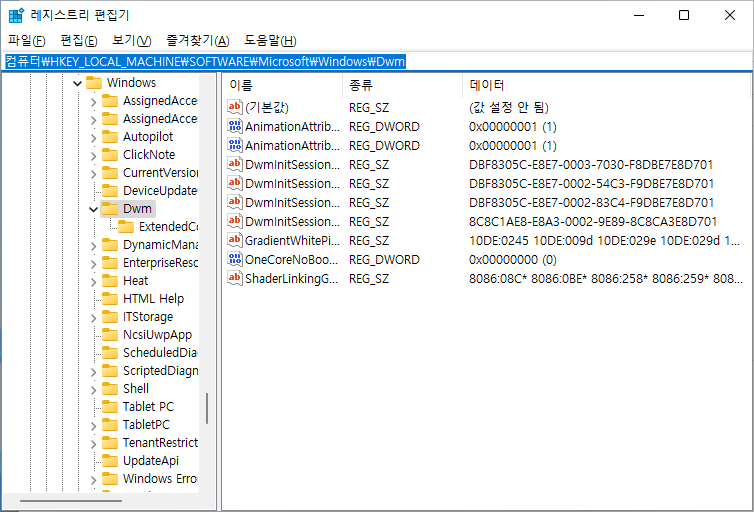Select the Windows folder icon in tree

(x=94, y=83)
